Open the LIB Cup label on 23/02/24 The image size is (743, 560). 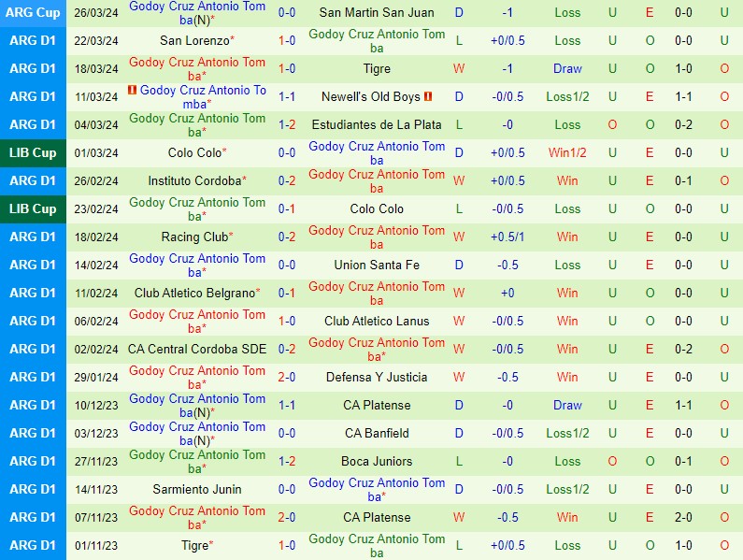click(x=33, y=208)
